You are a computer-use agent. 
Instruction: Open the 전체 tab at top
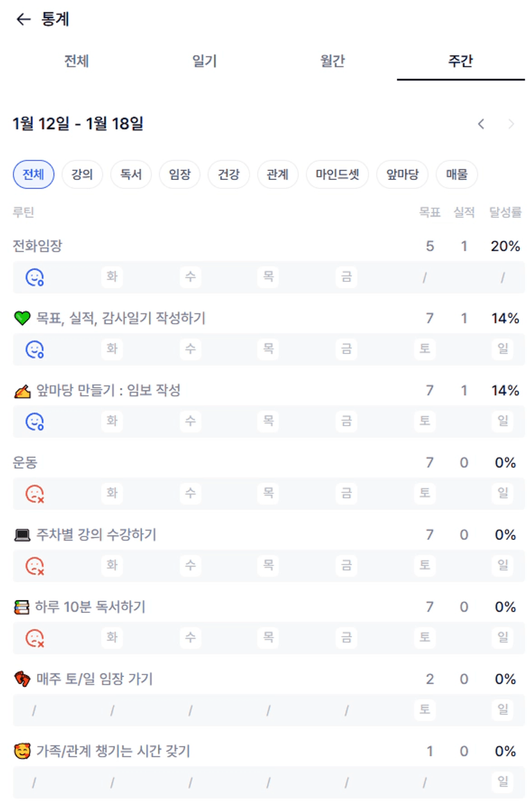click(x=76, y=62)
